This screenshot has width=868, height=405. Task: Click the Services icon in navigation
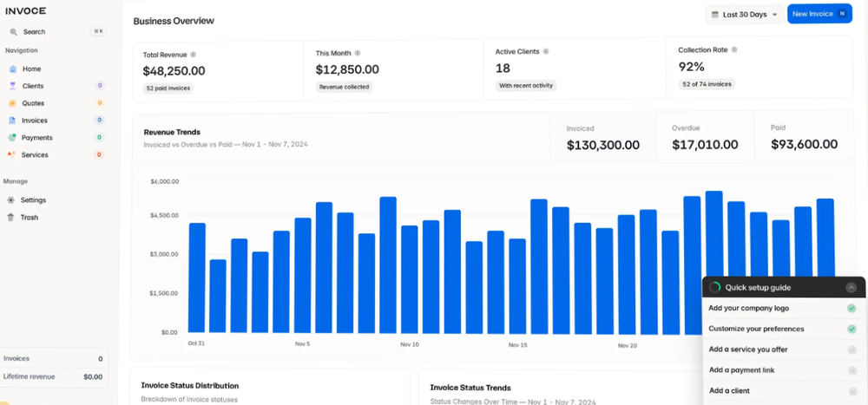point(12,155)
